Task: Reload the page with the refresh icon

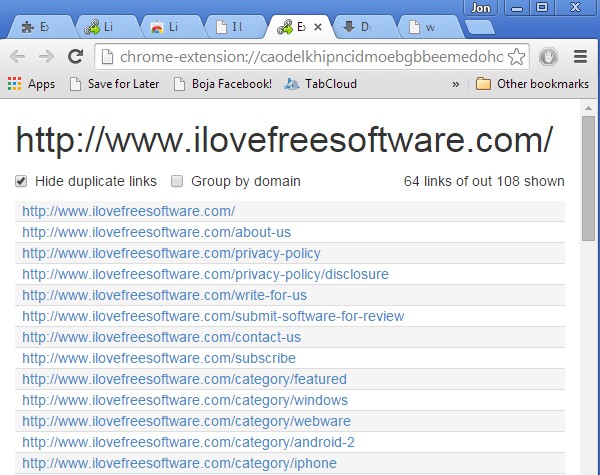Action: [75, 57]
